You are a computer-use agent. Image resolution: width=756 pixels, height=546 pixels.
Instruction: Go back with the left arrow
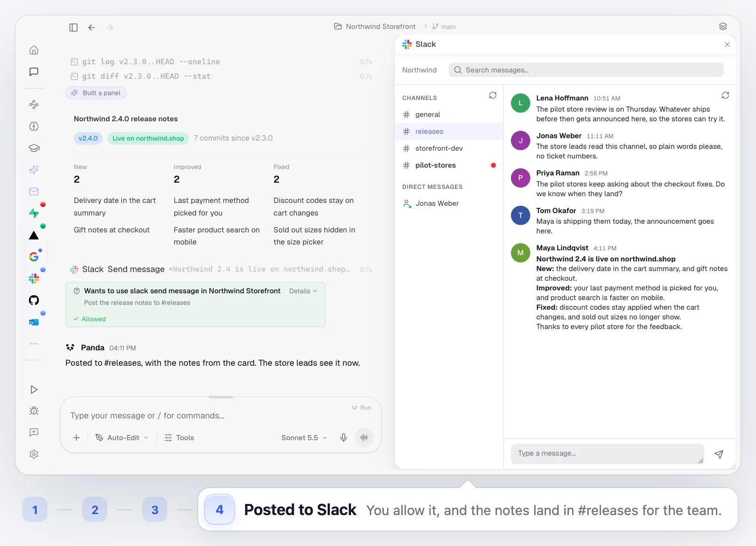click(91, 28)
